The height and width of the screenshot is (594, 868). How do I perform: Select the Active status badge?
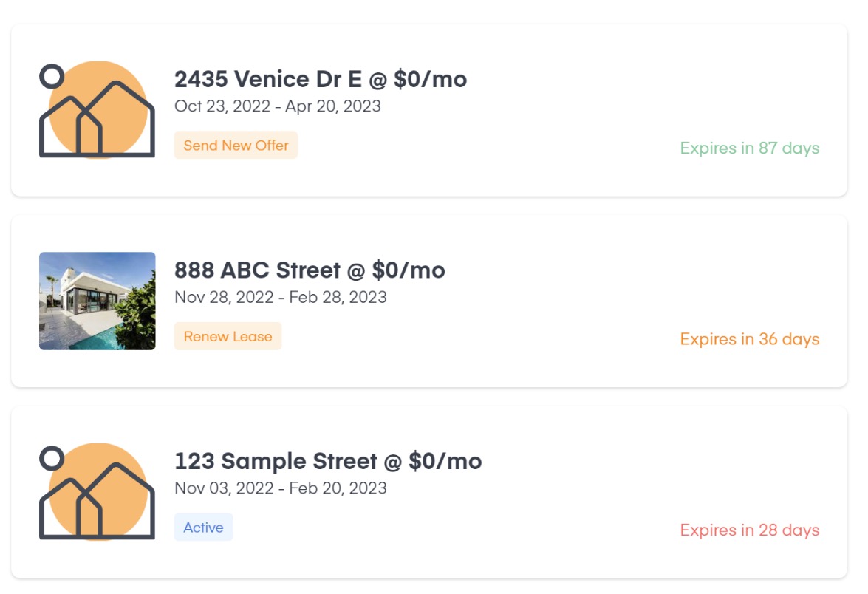(203, 527)
